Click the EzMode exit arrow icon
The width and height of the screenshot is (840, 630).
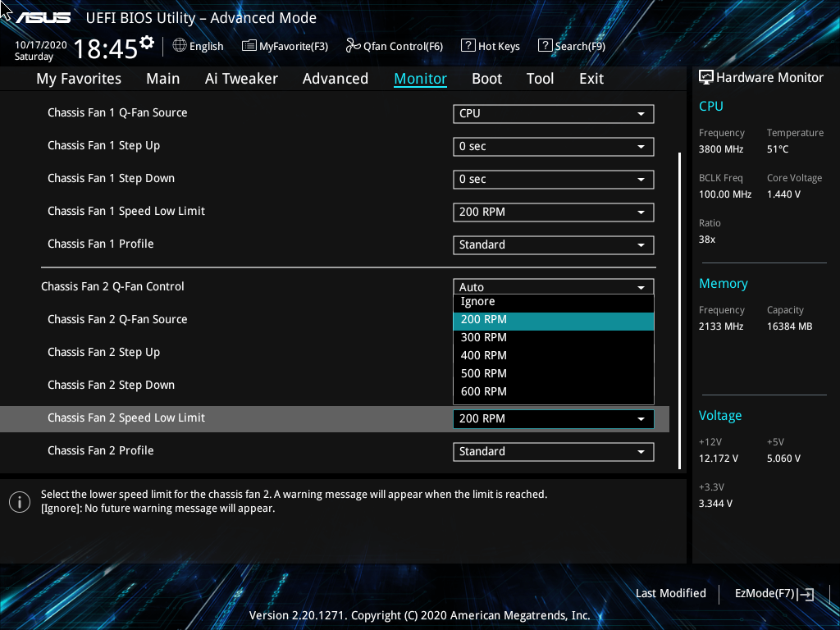click(806, 594)
